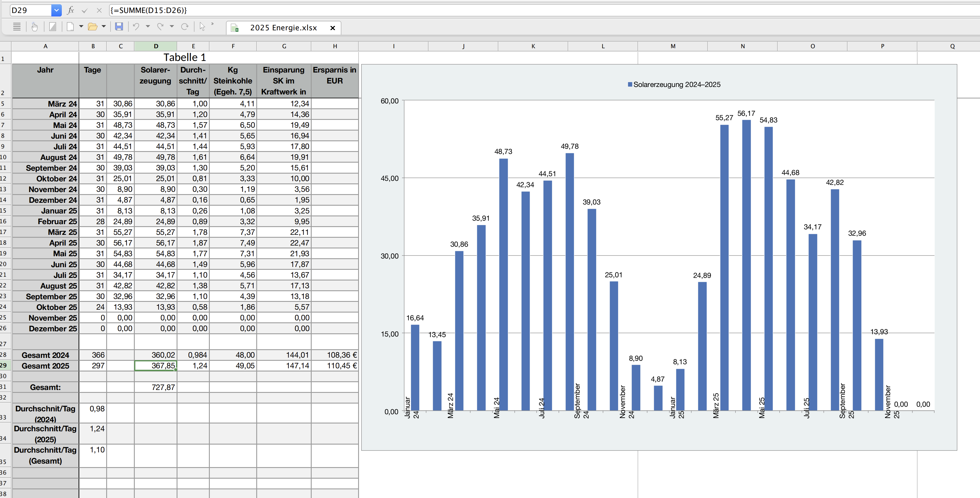980x498 pixels.
Task: Open the function wizard fx icon
Action: point(71,10)
